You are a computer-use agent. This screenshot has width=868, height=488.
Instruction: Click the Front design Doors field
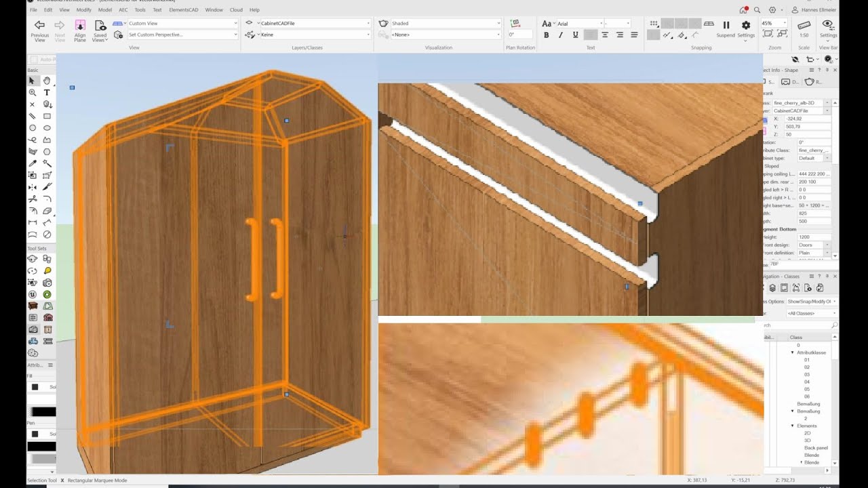(814, 245)
